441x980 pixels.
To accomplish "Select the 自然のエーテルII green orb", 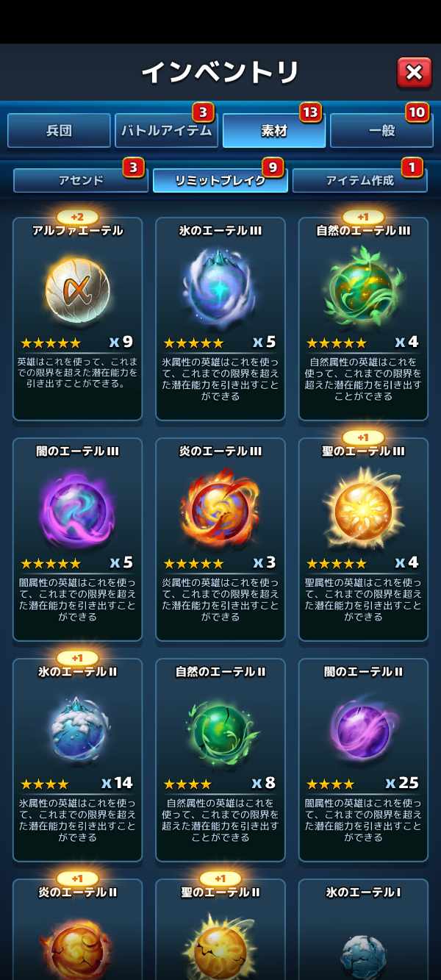I will pyautogui.click(x=220, y=729).
